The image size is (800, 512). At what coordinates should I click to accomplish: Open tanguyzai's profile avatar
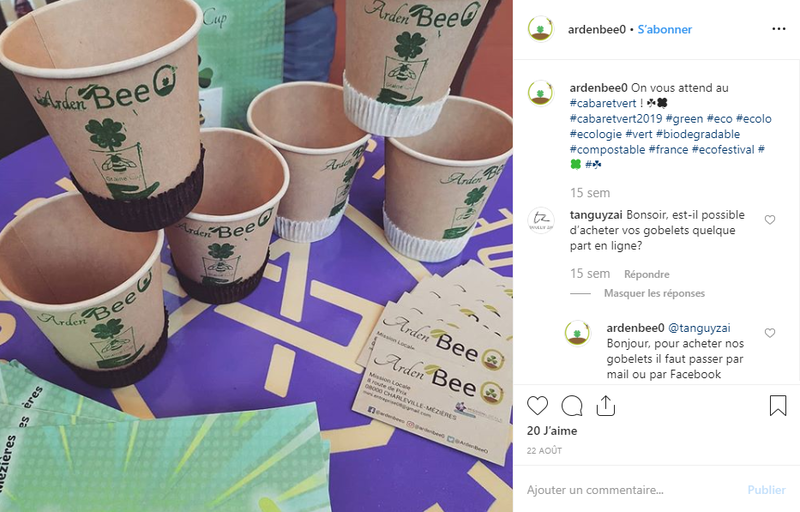coord(540,221)
